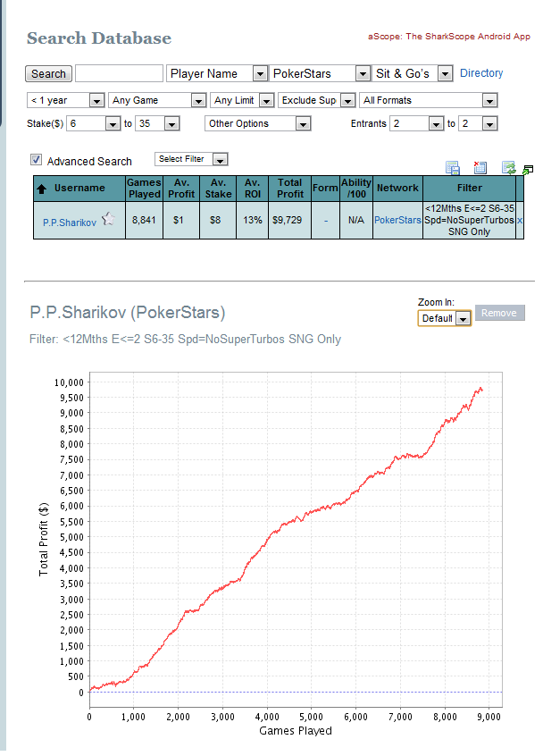
Task: Click the refresh table icon with green arrows
Action: [509, 167]
